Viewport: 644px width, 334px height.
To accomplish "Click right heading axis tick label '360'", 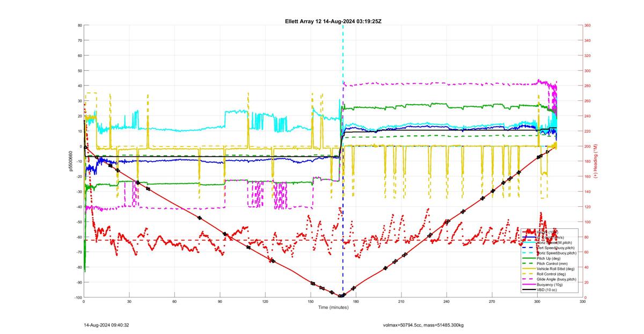I will [x=588, y=25].
